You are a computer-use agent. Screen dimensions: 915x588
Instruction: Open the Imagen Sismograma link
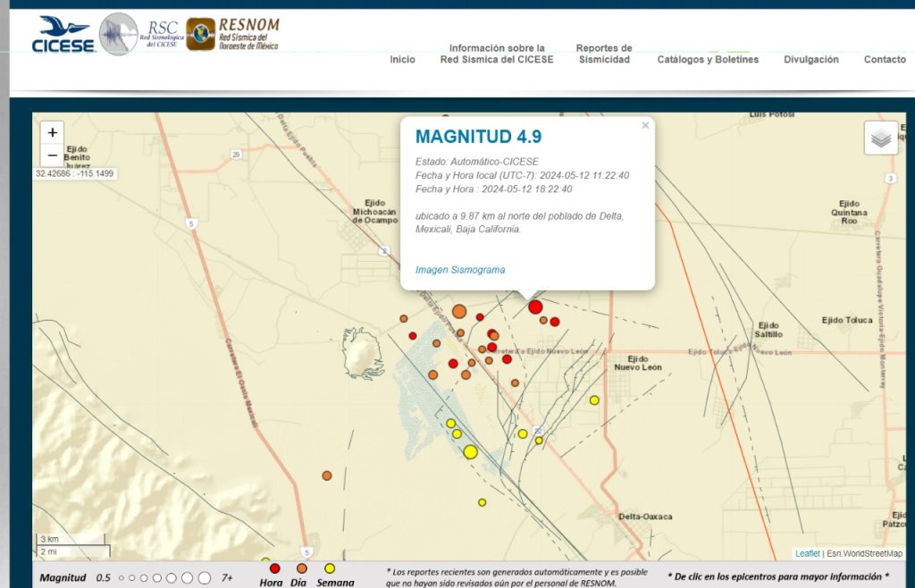(460, 270)
